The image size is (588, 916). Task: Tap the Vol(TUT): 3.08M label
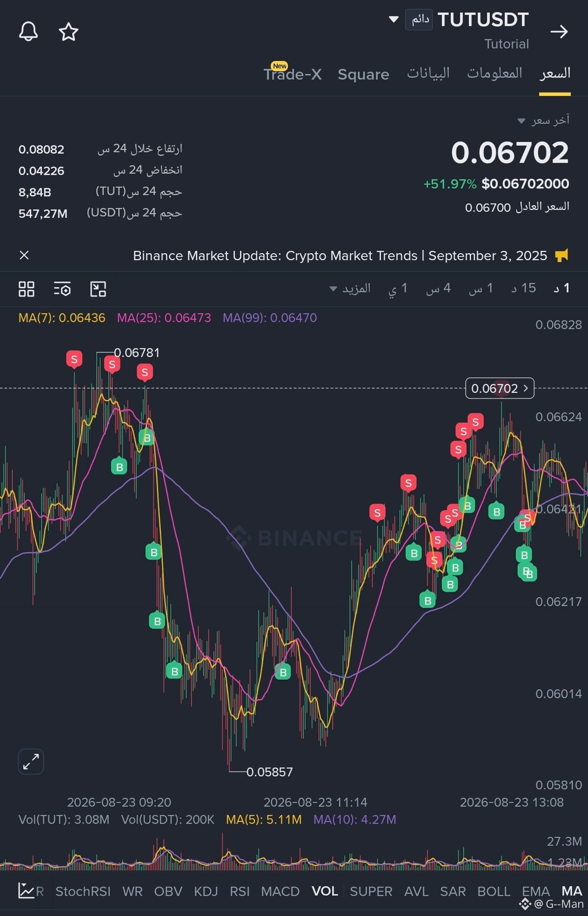click(64, 819)
